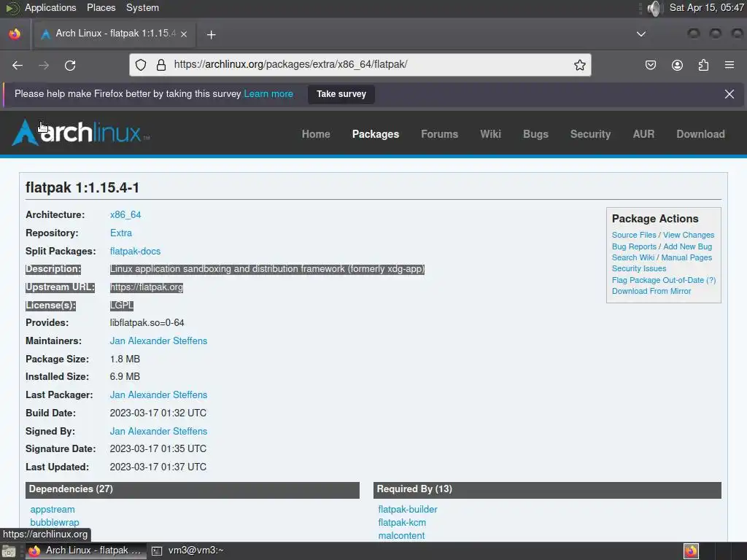The image size is (747, 560).
Task: Open the Security nav item
Action: [590, 134]
